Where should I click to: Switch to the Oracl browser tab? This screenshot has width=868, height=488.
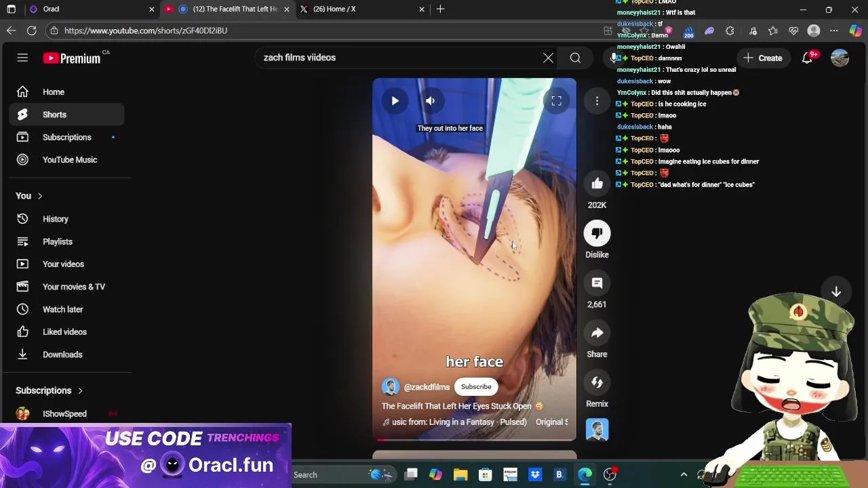click(x=88, y=9)
